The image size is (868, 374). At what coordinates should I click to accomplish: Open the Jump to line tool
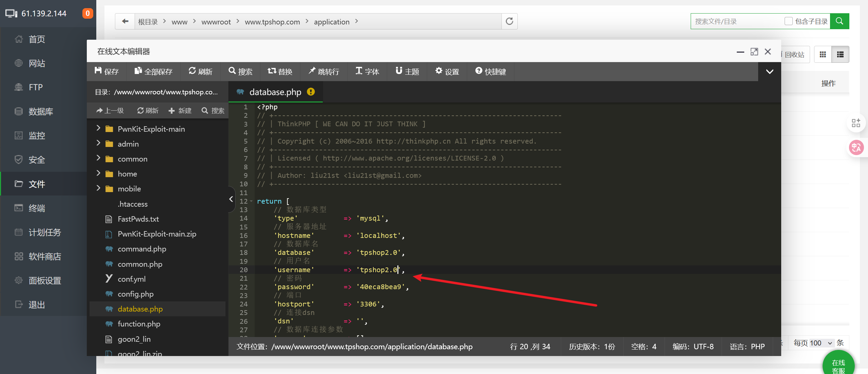[x=323, y=72]
